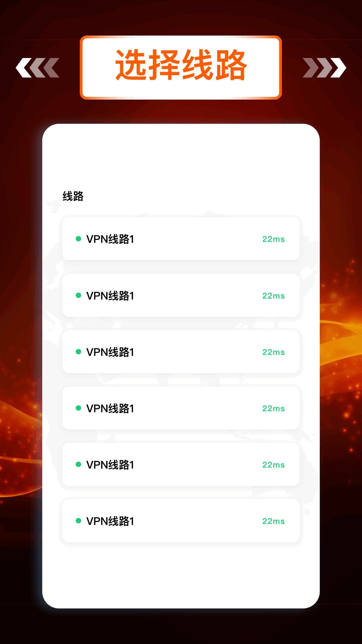Click the 线路 section heading
Image resolution: width=362 pixels, height=644 pixels.
tap(73, 196)
